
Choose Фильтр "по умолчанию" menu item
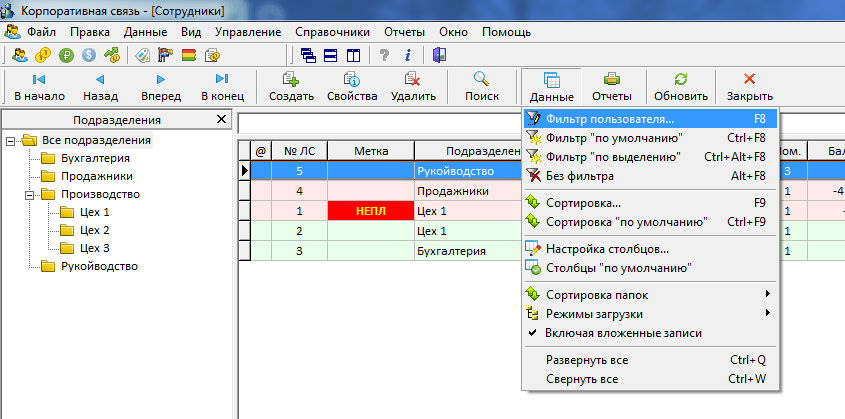[x=650, y=138]
